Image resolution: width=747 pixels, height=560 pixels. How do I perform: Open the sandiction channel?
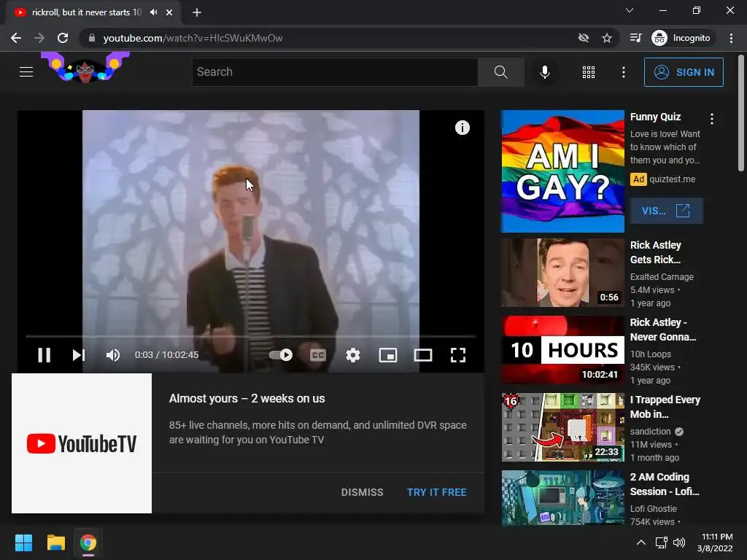click(650, 432)
